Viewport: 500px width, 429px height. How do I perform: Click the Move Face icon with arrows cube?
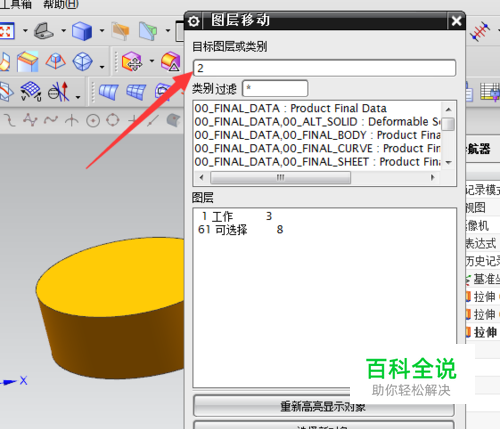point(132,61)
